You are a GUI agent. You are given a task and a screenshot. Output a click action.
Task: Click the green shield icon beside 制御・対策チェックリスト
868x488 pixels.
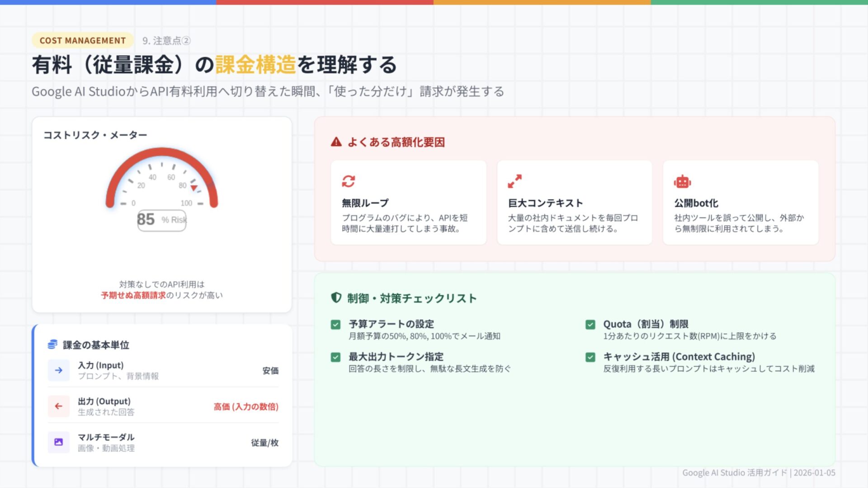pyautogui.click(x=336, y=298)
